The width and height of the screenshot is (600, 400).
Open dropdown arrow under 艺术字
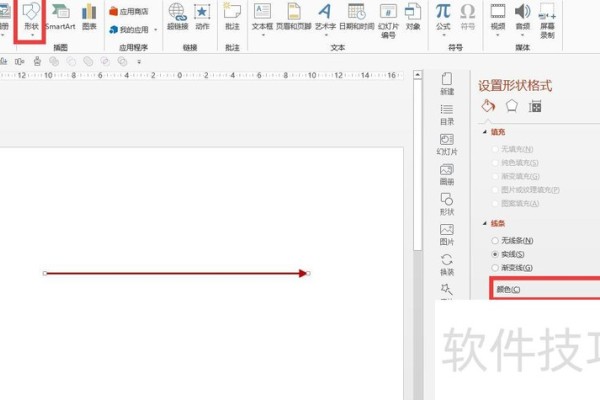coord(326,35)
